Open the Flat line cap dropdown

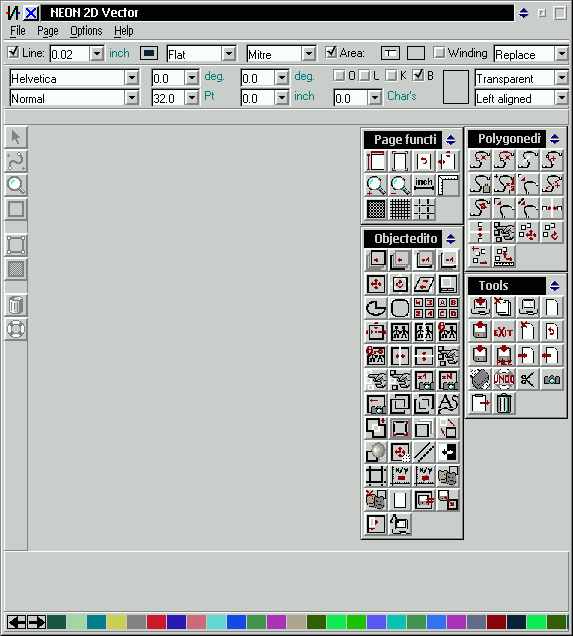tap(229, 54)
